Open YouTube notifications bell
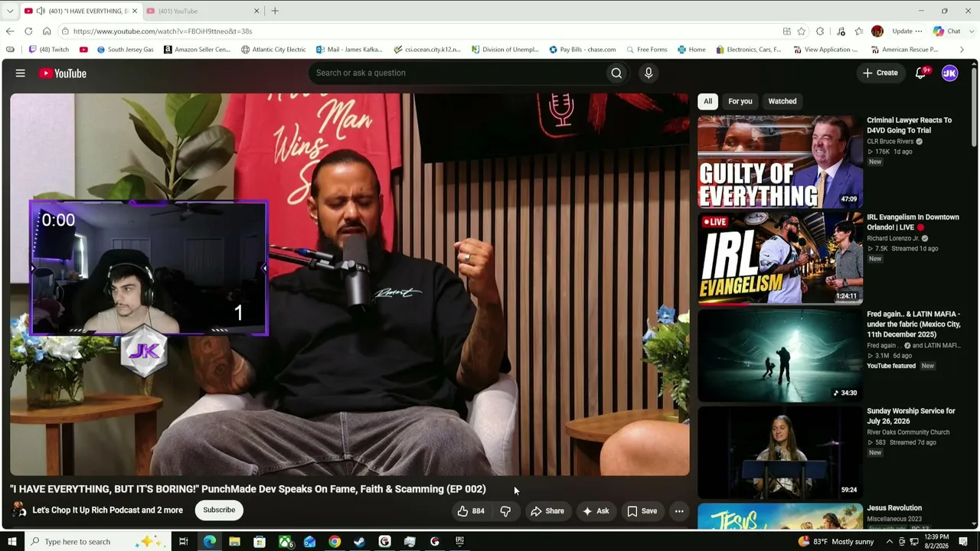980x551 pixels. pyautogui.click(x=921, y=73)
